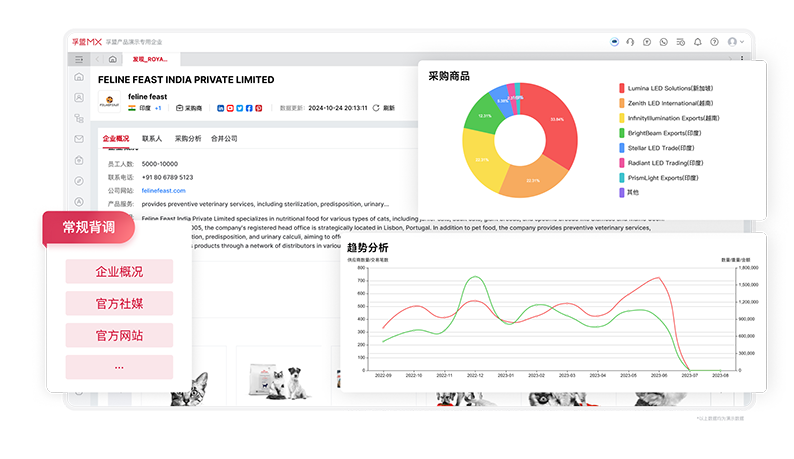Open the company LinkedIn profile icon
Viewport: 794px width, 459px height.
(x=220, y=108)
